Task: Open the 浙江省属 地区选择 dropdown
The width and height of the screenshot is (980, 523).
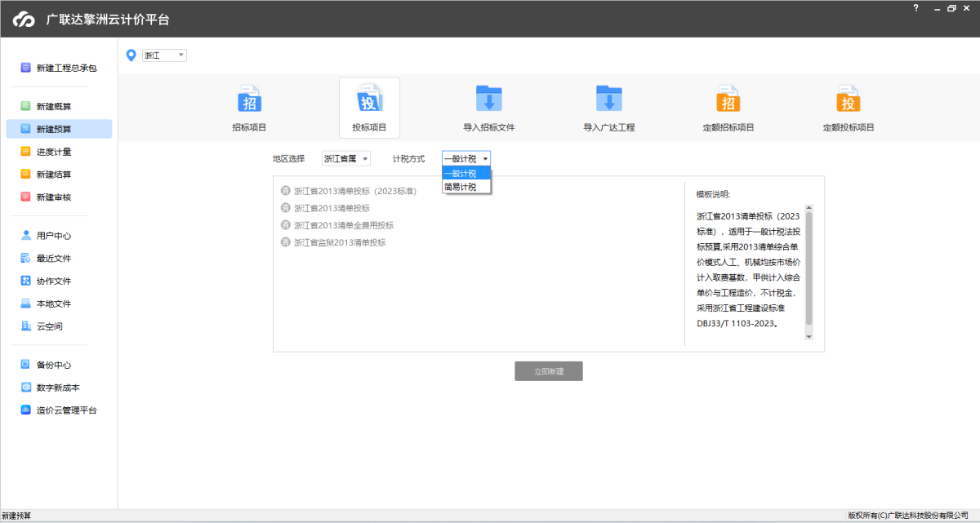Action: [x=345, y=158]
